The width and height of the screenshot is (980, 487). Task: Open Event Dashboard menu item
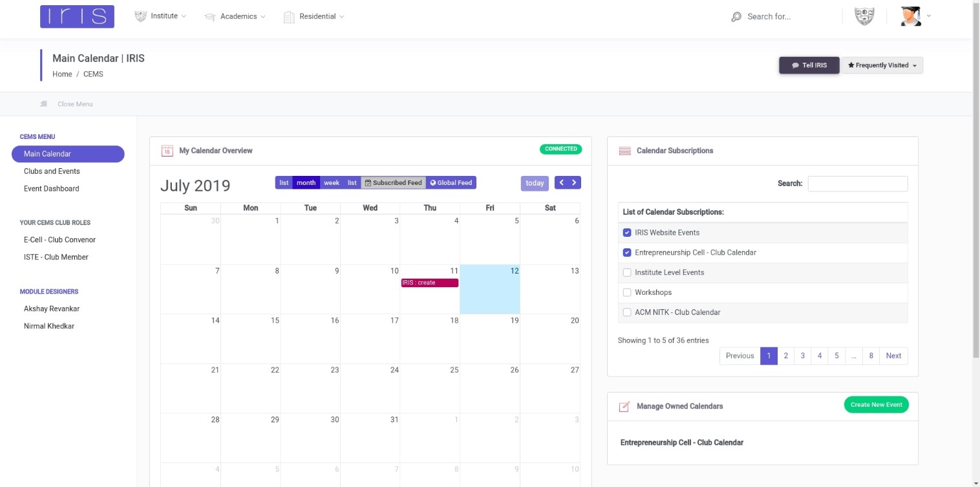pos(52,189)
